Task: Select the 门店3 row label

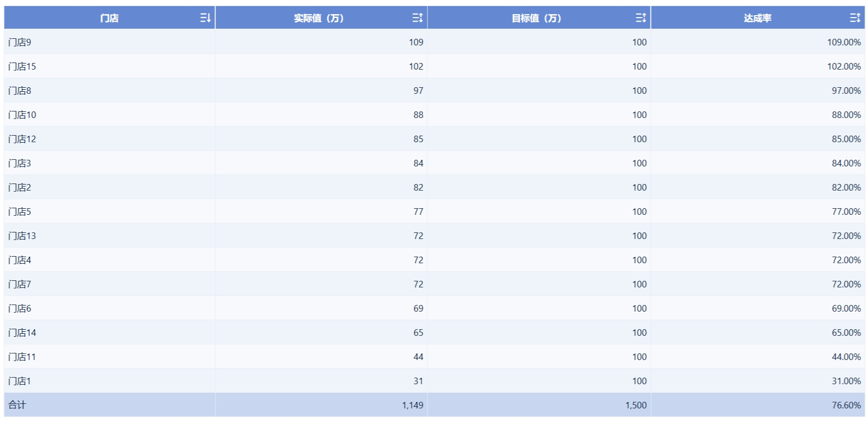Action: [x=20, y=163]
